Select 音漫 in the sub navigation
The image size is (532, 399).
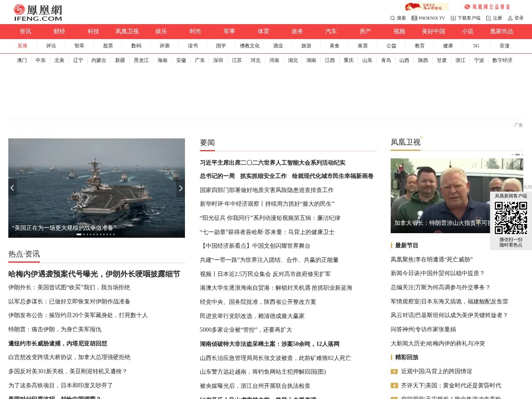coord(505,46)
